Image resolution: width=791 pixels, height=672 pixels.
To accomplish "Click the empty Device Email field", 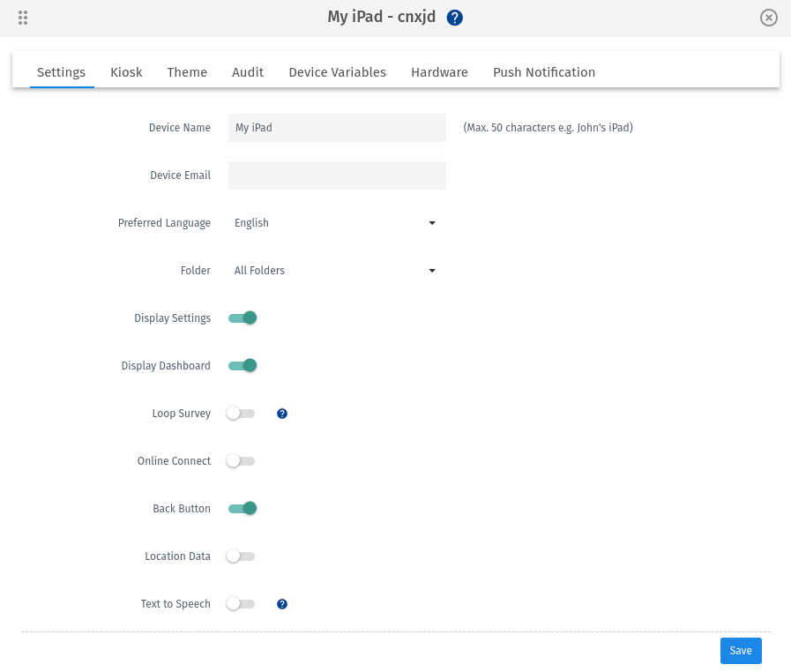I will 337,175.
